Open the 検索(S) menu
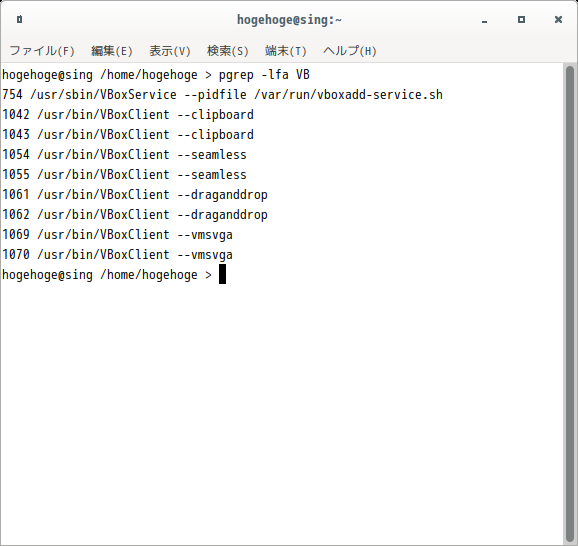This screenshot has width=578, height=546. point(227,51)
